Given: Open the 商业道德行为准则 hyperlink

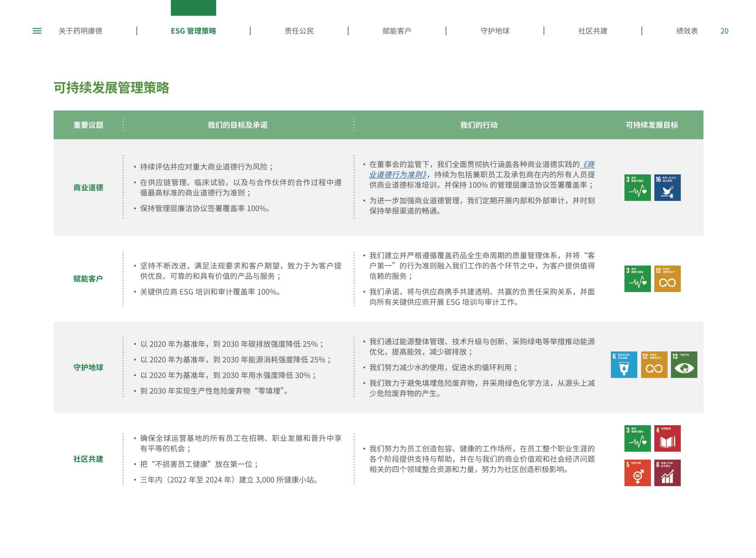Looking at the screenshot, I should (x=398, y=175).
